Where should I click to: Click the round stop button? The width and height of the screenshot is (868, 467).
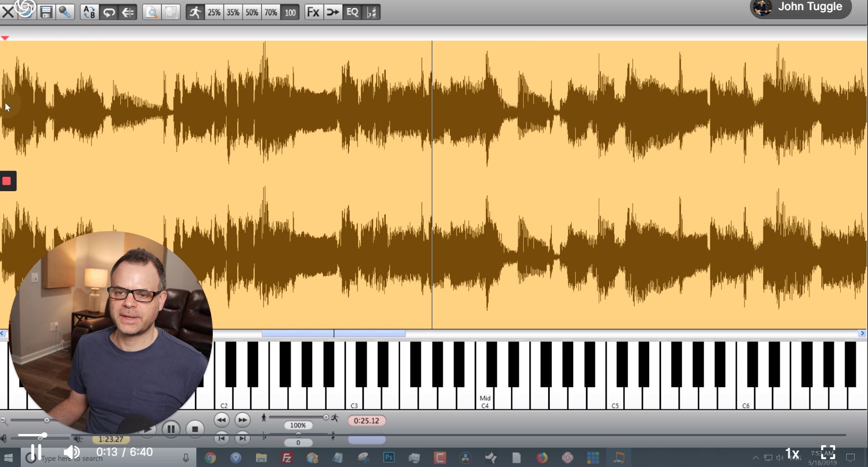click(195, 429)
